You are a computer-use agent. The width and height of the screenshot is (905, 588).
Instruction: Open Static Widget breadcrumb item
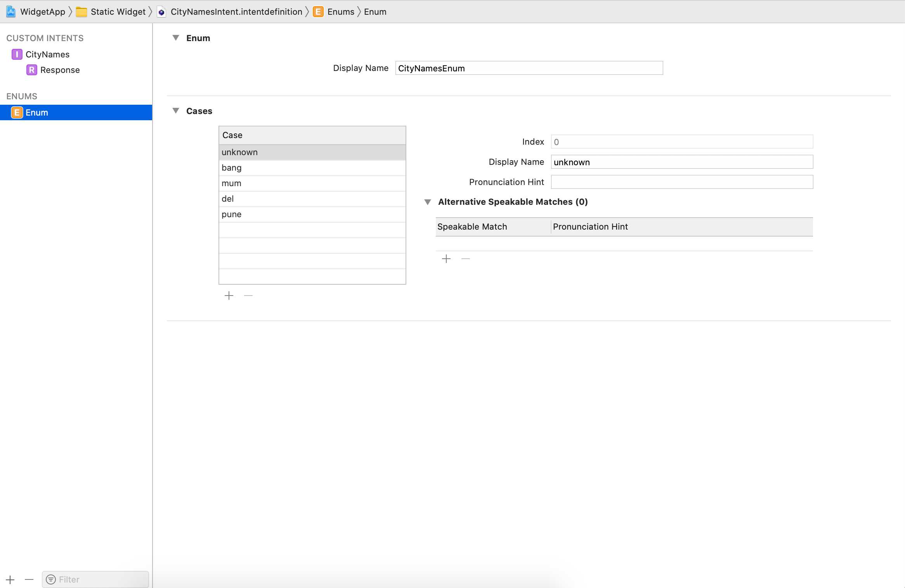pos(118,12)
